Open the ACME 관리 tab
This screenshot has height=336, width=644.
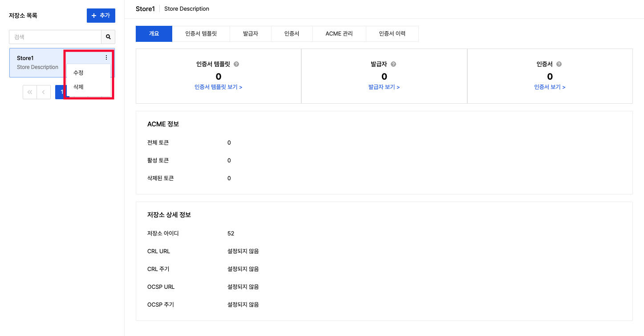339,34
